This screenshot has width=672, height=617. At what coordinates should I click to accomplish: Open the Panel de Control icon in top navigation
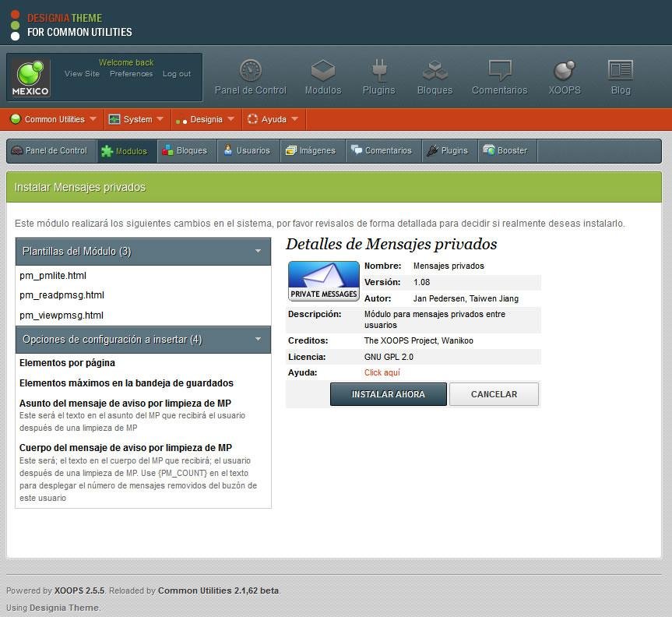[250, 70]
